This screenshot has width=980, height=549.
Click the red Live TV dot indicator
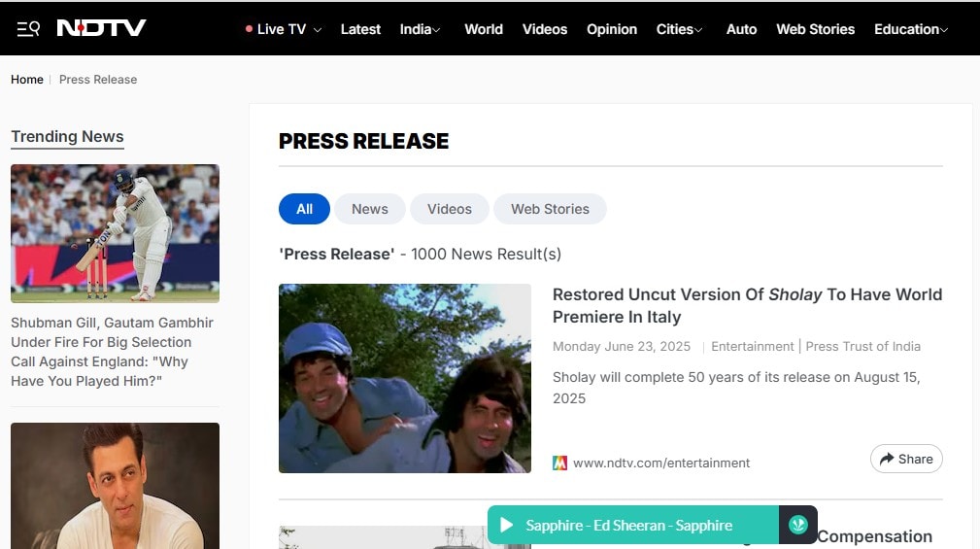(249, 29)
